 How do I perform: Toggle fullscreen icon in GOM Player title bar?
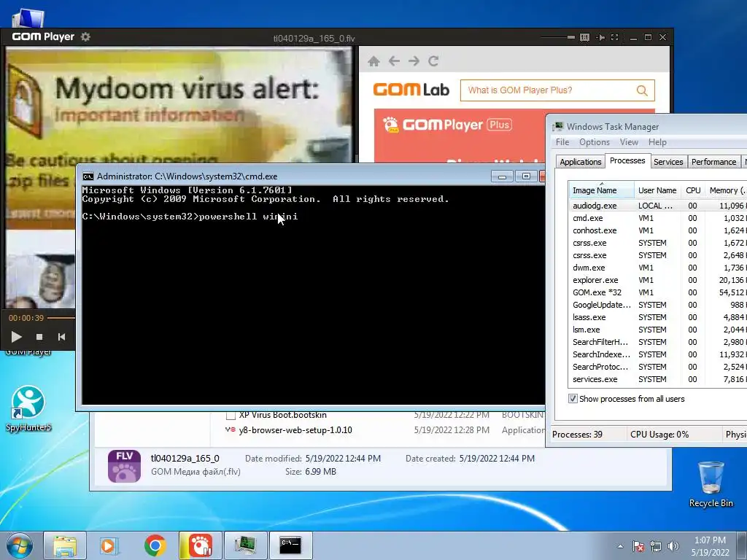[x=614, y=37]
